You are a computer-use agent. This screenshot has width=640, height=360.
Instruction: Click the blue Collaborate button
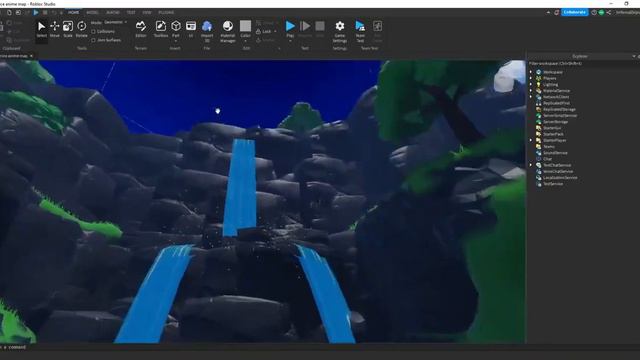click(x=575, y=12)
